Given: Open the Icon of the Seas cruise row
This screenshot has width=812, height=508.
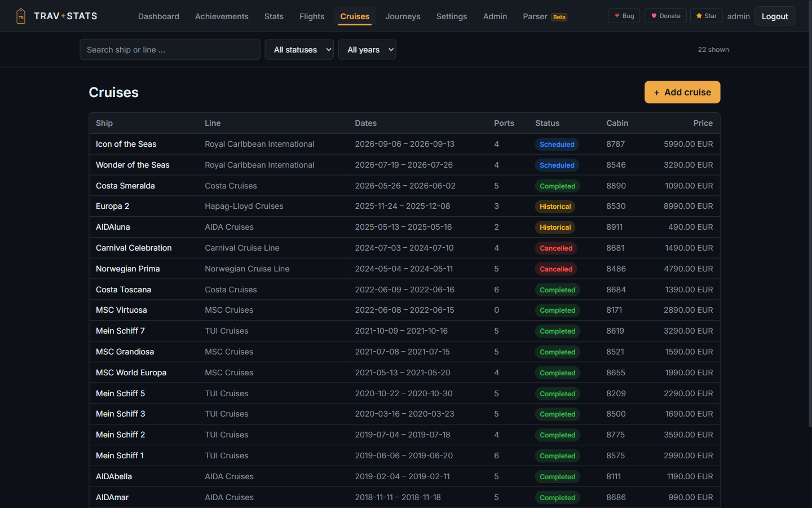Looking at the screenshot, I should [x=404, y=144].
